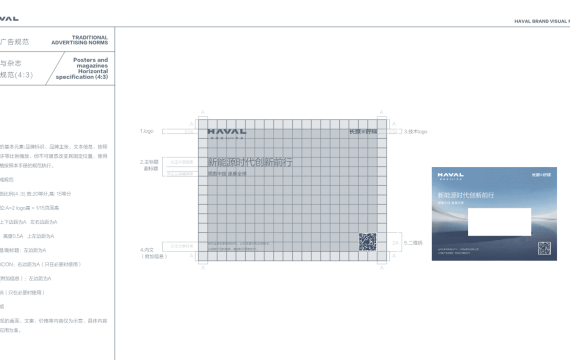Click the body text lines at the grid's bottom left

[x=238, y=246]
